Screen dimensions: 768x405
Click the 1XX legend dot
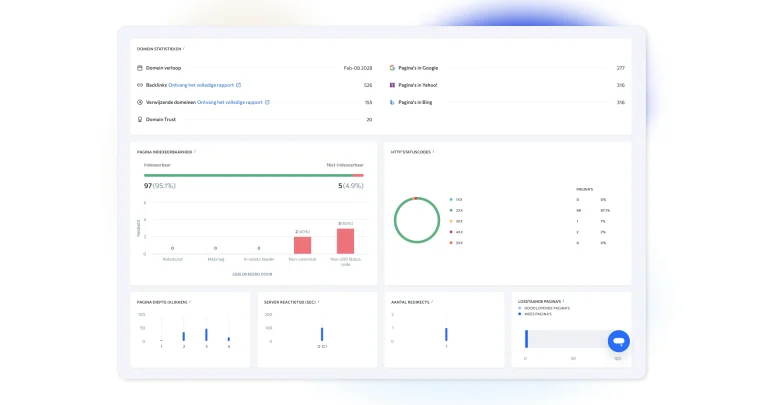451,200
